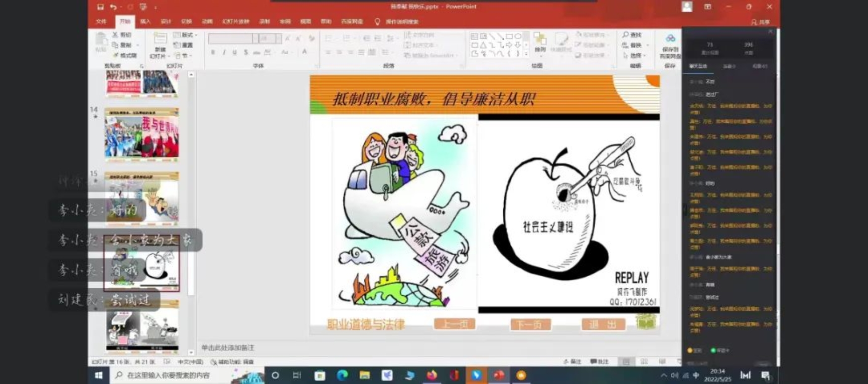Screen dimensions: 868x384
Task: Open the font name combo box
Action: (x=233, y=38)
